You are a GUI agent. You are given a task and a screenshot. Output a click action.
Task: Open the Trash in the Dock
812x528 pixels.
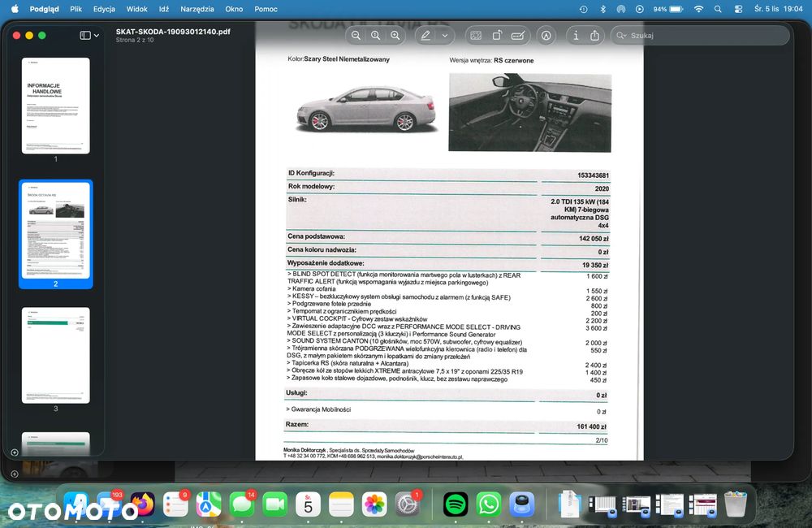click(736, 504)
